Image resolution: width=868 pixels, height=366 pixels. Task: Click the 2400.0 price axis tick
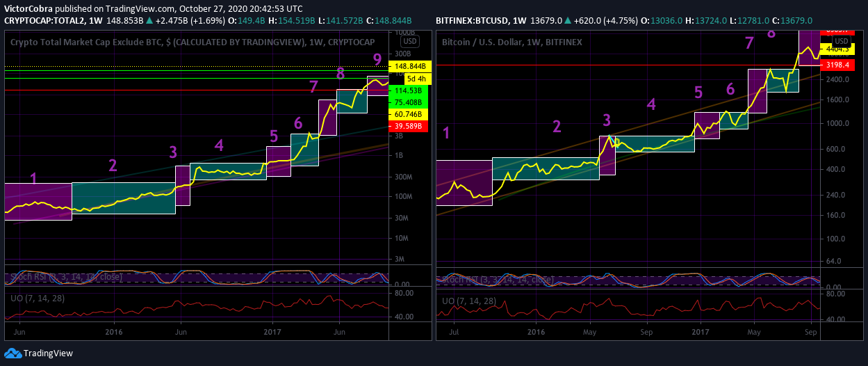click(x=835, y=79)
